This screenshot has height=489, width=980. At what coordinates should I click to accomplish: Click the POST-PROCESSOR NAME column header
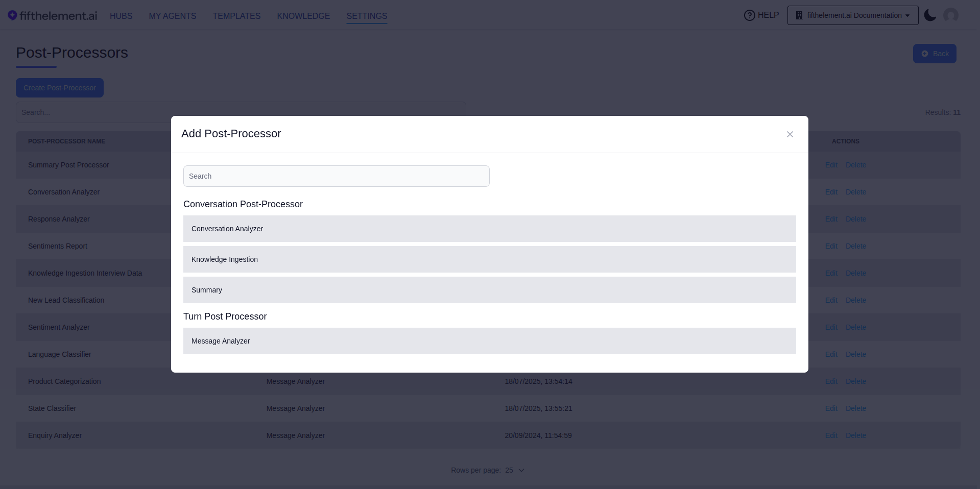click(x=66, y=141)
